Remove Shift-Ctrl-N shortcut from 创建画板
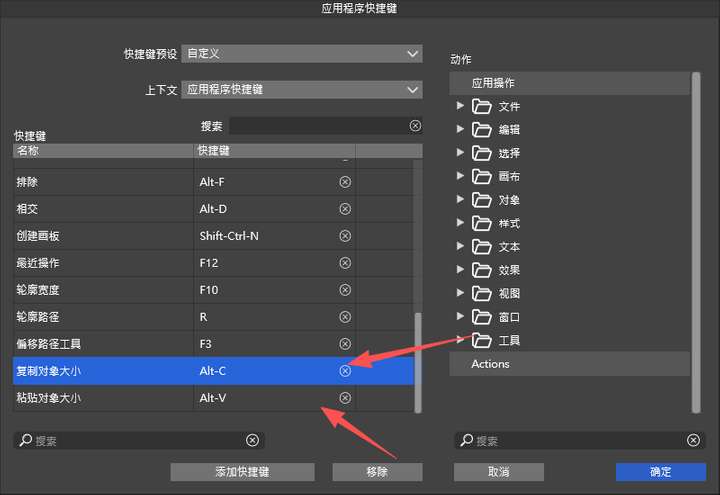 [x=345, y=236]
